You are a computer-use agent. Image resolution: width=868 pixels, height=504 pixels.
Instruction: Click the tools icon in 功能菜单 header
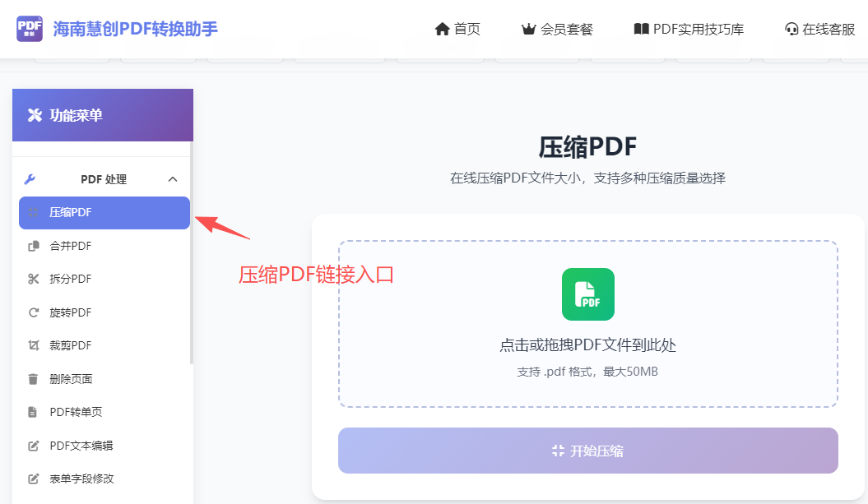35,115
